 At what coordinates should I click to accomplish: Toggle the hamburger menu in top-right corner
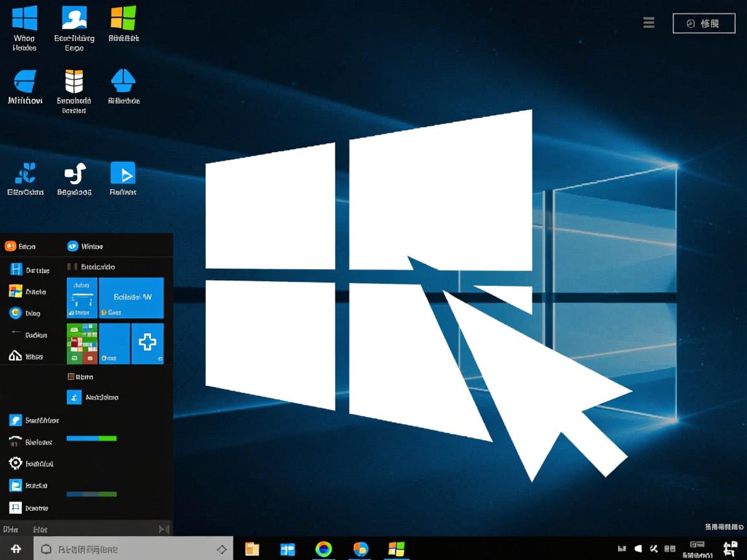tap(648, 22)
